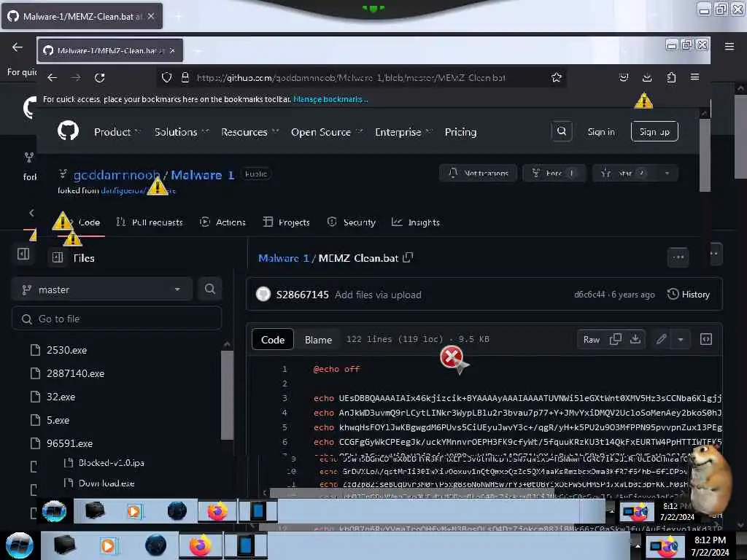Open symbols panel icon
The width and height of the screenshot is (747, 560).
pyautogui.click(x=706, y=339)
